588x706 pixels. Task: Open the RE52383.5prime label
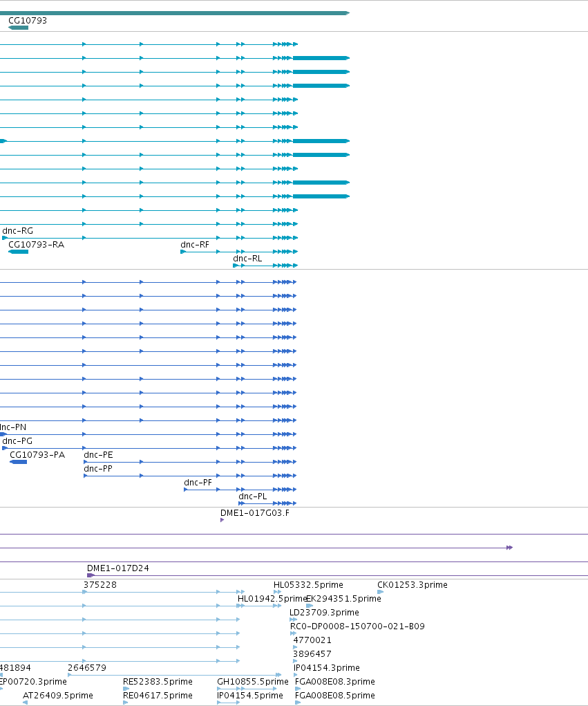click(x=158, y=682)
